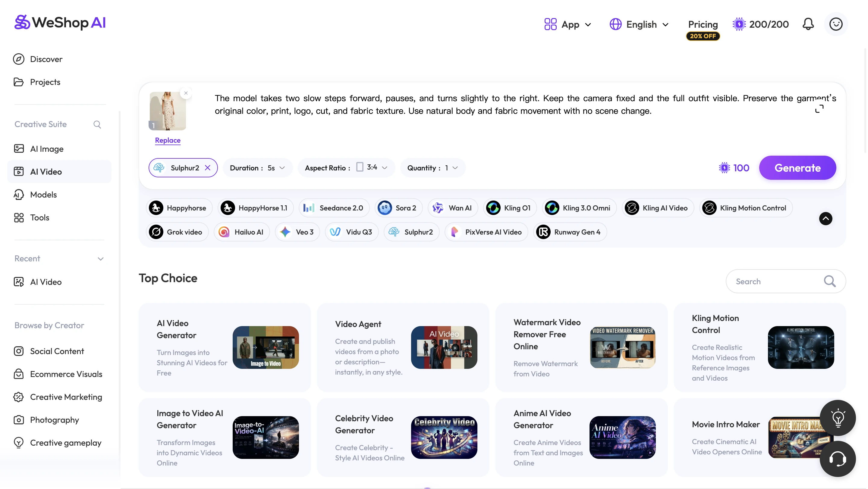
Task: Collapse the model list with the up arrow
Action: pyautogui.click(x=826, y=218)
